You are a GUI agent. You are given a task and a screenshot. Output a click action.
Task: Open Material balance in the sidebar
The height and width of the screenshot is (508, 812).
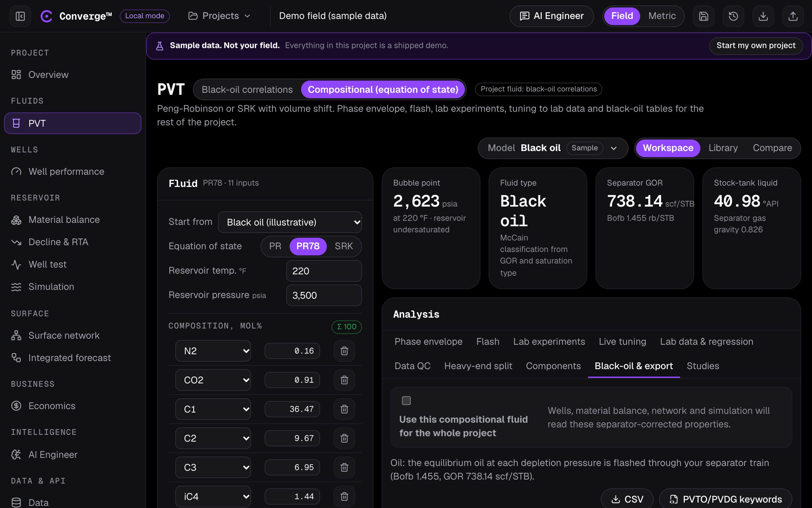tap(64, 220)
